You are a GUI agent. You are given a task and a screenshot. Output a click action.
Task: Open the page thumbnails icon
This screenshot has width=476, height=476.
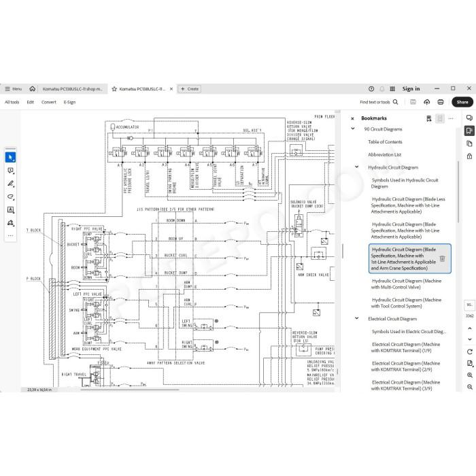(469, 143)
